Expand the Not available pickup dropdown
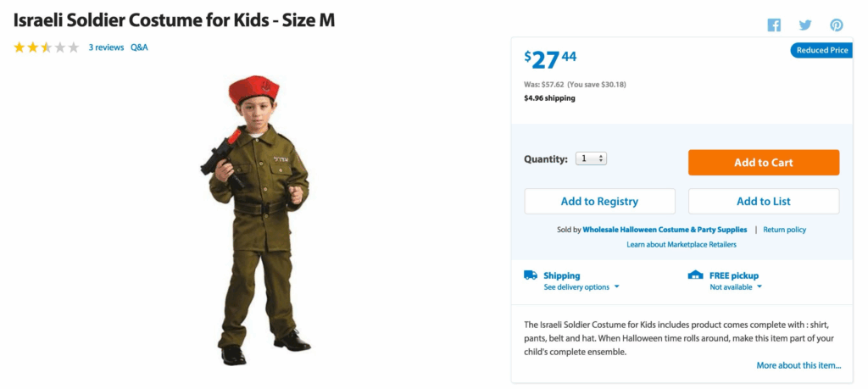 coord(736,287)
